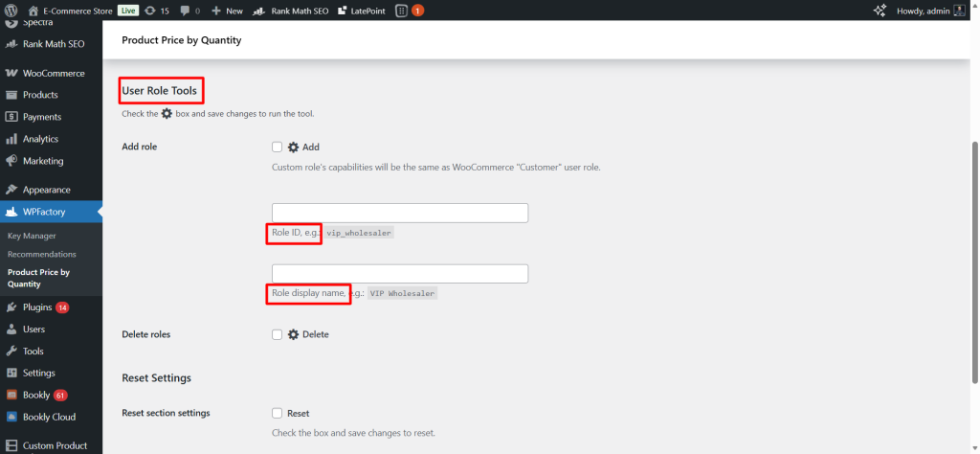The width and height of the screenshot is (980, 454).
Task: Open the New content dropdown
Action: point(227,11)
